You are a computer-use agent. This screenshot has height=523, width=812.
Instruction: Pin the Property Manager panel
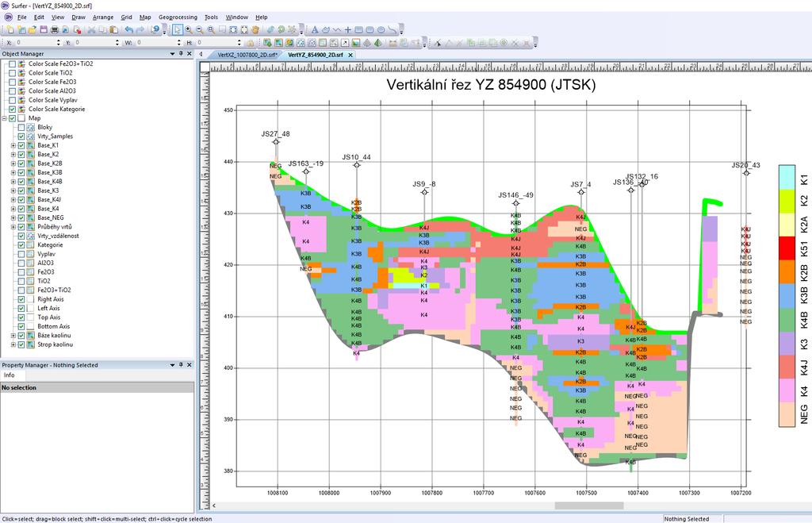pos(181,365)
